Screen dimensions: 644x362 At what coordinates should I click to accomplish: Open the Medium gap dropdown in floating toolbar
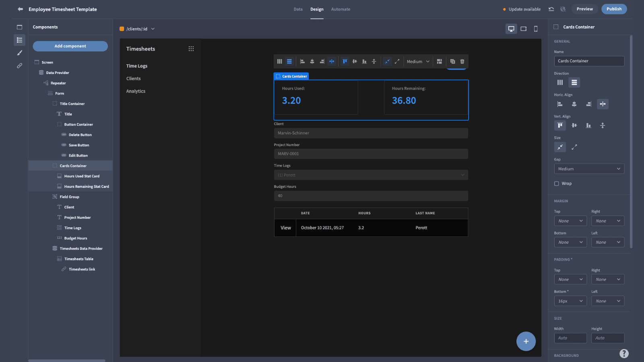[418, 62]
